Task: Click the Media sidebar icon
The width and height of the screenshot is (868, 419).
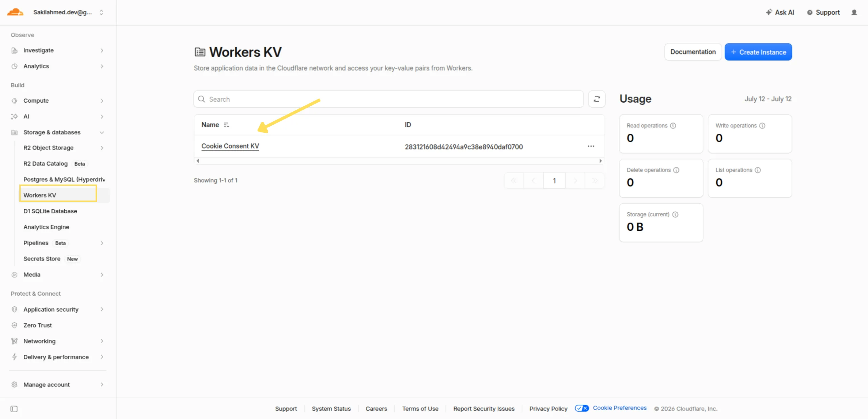Action: [x=14, y=275]
